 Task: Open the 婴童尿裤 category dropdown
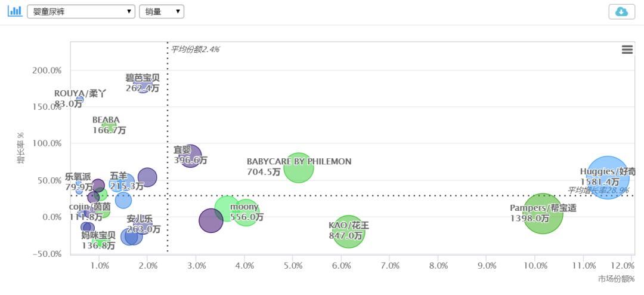coord(81,11)
